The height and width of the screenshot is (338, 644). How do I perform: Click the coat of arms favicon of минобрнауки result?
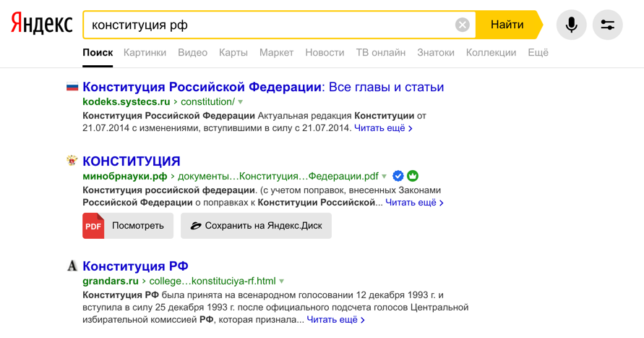[72, 161]
